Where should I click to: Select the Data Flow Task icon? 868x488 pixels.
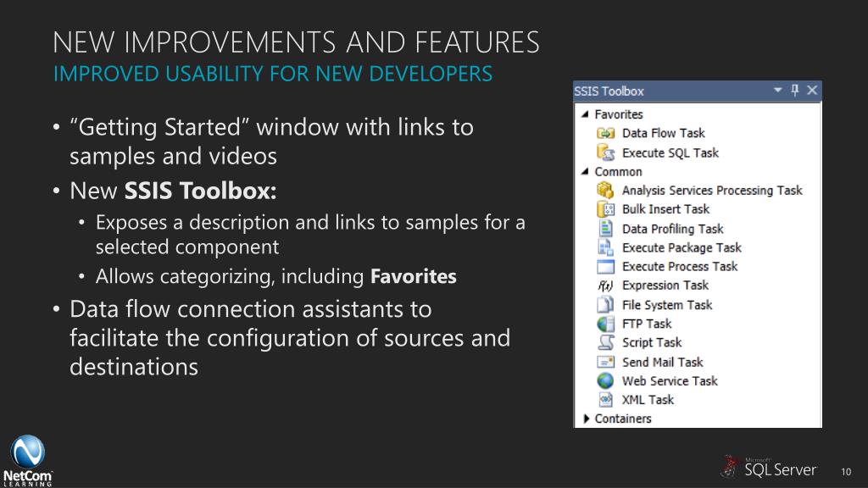(605, 133)
